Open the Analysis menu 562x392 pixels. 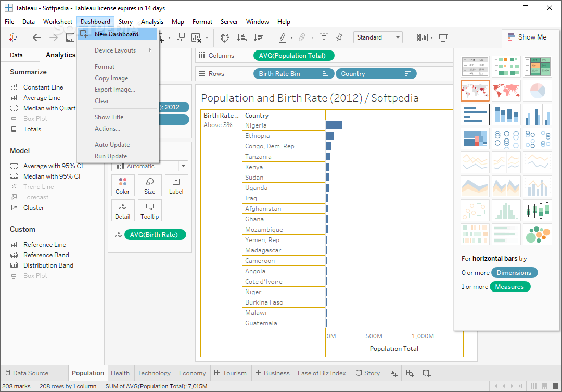point(152,21)
